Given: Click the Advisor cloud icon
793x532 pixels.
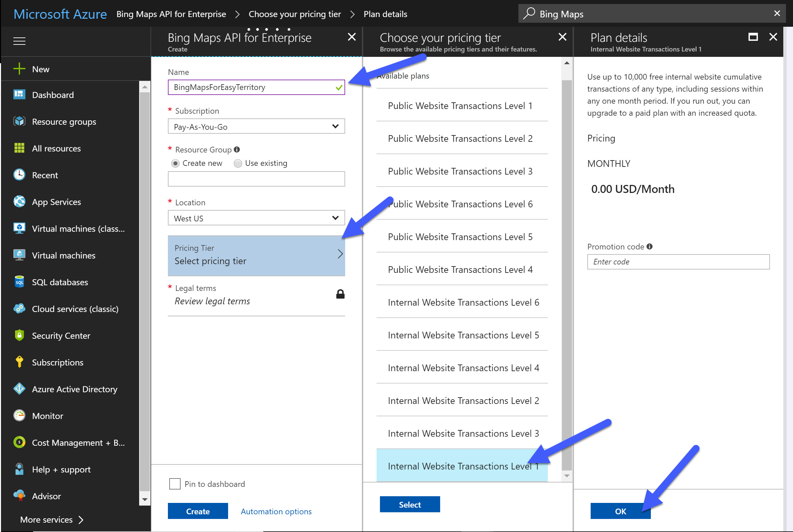Looking at the screenshot, I should coord(19,496).
